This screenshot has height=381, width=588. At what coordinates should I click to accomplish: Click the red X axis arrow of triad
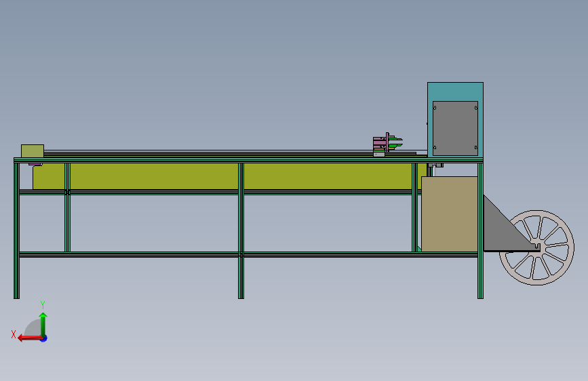click(30, 338)
